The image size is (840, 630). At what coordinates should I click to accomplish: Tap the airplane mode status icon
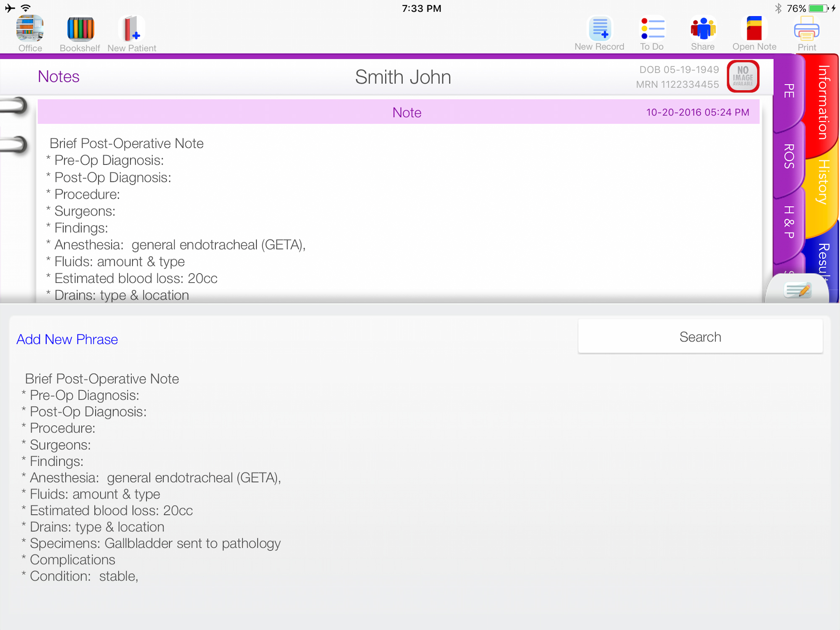tap(10, 8)
